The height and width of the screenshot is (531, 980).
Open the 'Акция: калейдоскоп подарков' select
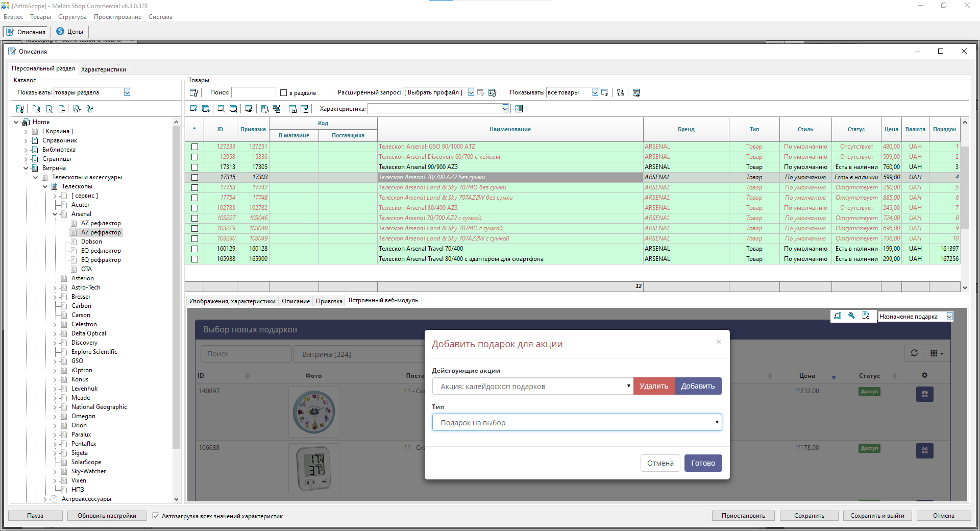(533, 387)
